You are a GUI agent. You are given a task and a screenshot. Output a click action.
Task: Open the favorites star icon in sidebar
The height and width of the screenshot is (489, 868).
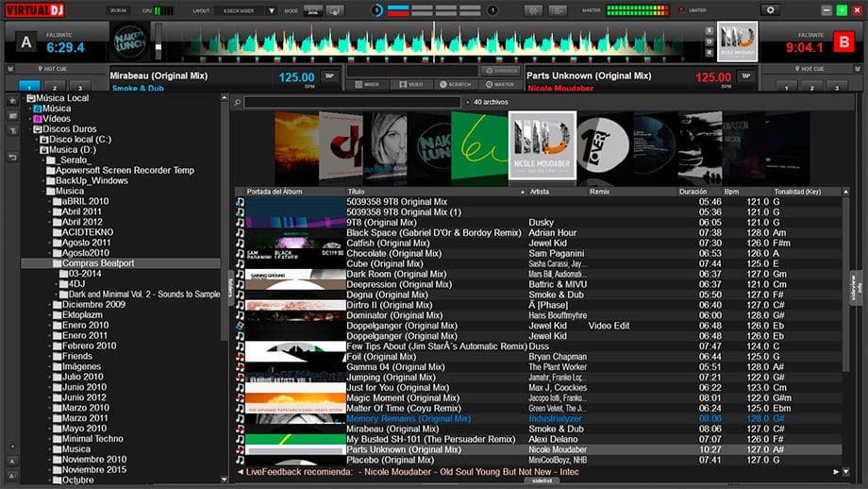pos(12,101)
